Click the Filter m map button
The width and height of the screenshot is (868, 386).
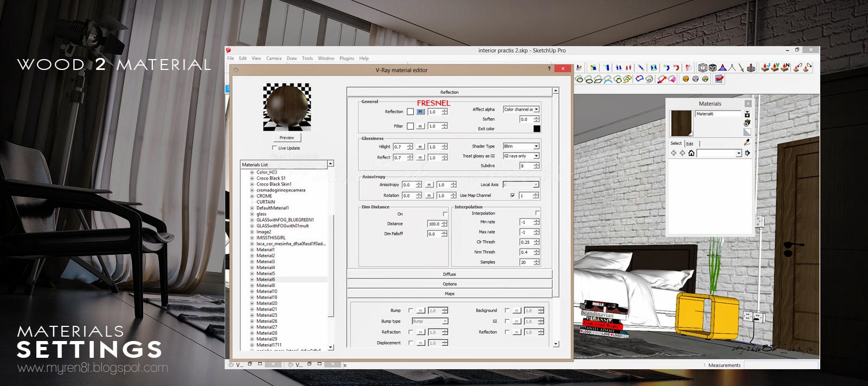[x=420, y=126]
